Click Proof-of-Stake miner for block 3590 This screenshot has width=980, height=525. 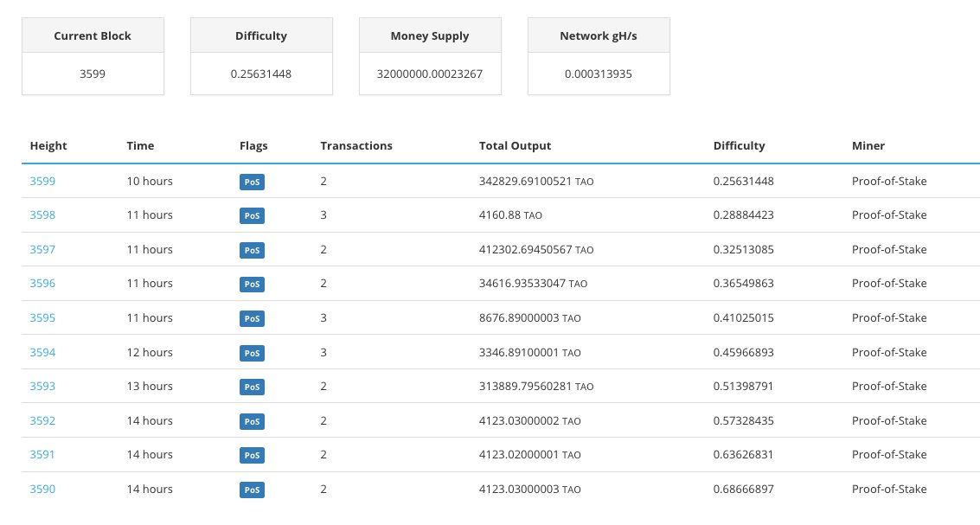click(x=889, y=489)
